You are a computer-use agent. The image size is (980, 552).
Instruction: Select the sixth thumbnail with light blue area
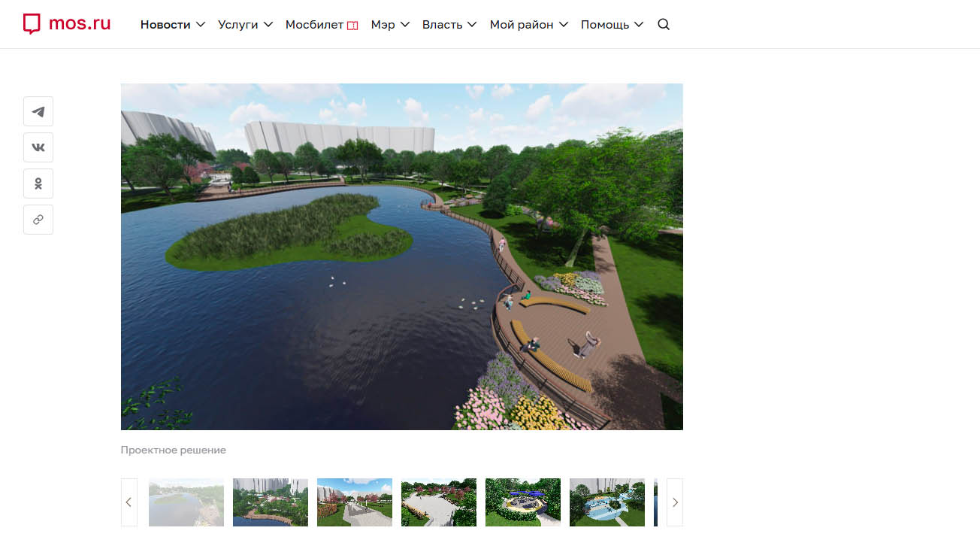[x=607, y=502]
